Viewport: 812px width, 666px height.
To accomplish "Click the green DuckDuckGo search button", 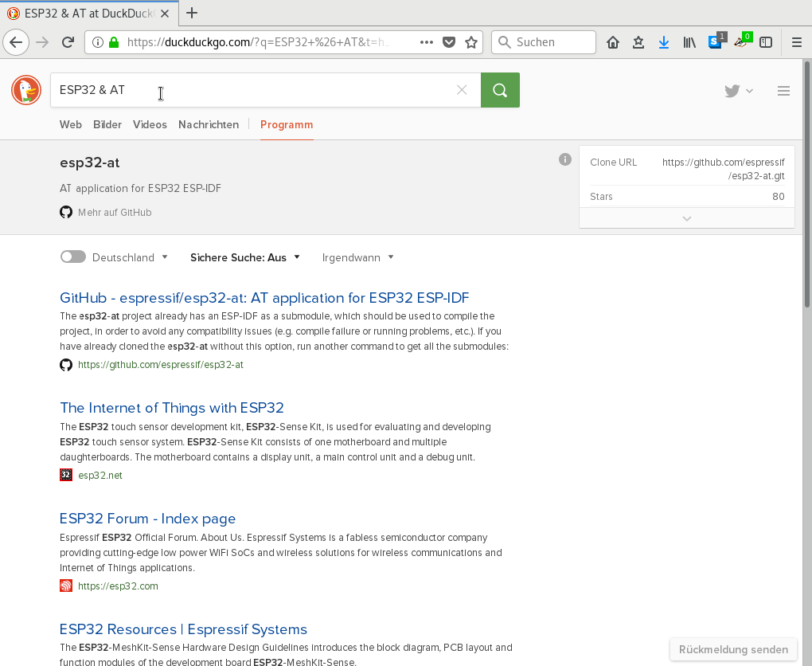I will 500,90.
